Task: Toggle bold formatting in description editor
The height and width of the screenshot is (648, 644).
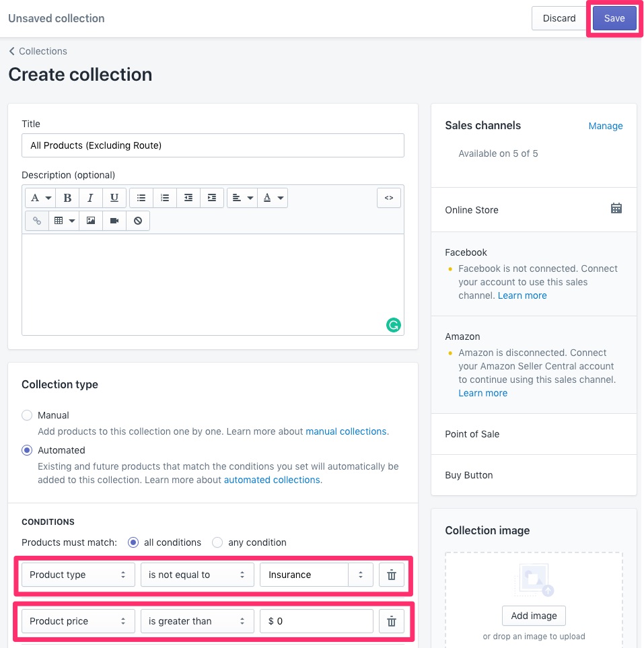Action: coord(67,198)
